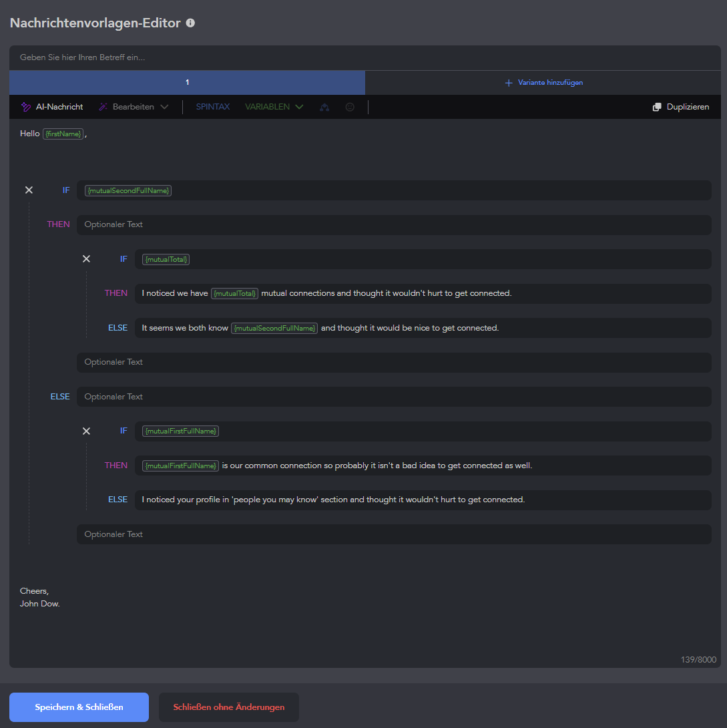Click the last Optionaler Text field at bottom
Image resolution: width=727 pixels, height=728 pixels.
point(394,534)
